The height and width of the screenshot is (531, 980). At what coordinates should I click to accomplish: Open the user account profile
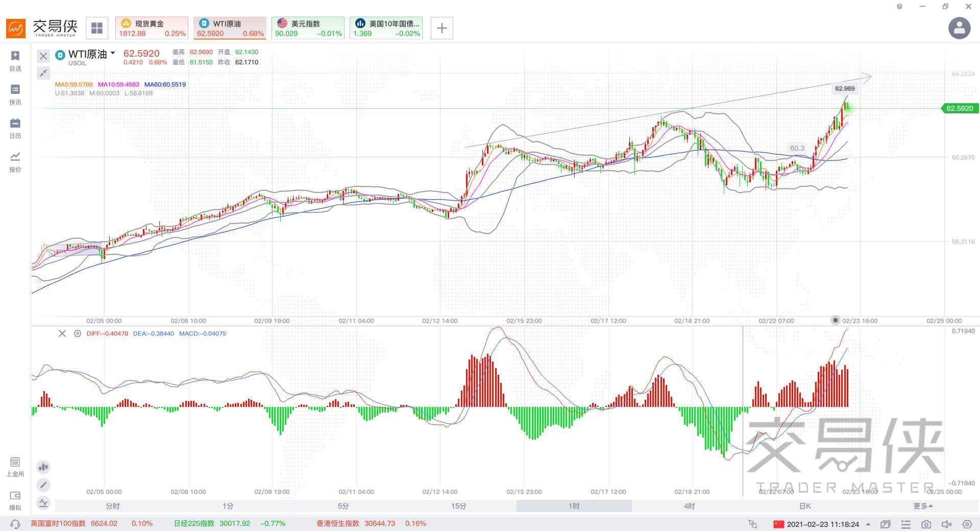coord(959,28)
